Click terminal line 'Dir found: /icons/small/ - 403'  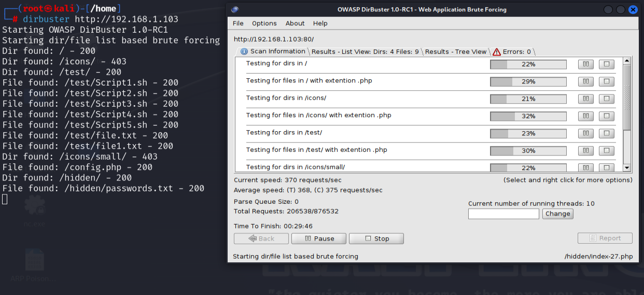click(80, 157)
